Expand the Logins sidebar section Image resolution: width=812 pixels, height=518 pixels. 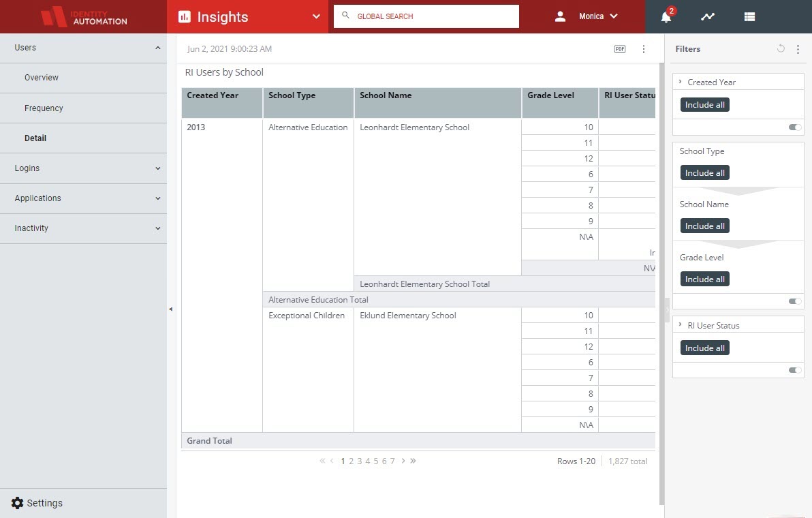(x=157, y=168)
